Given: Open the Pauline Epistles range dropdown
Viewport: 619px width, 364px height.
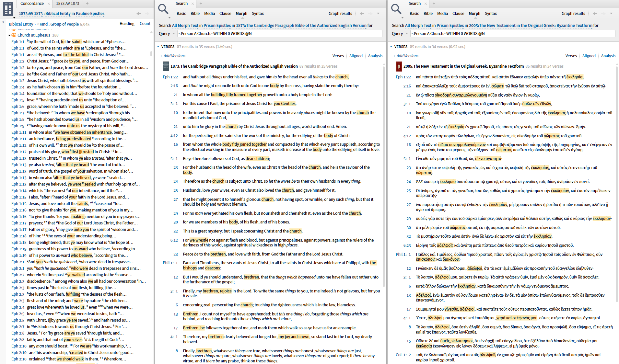Looking at the screenshot, I should click(x=90, y=14).
